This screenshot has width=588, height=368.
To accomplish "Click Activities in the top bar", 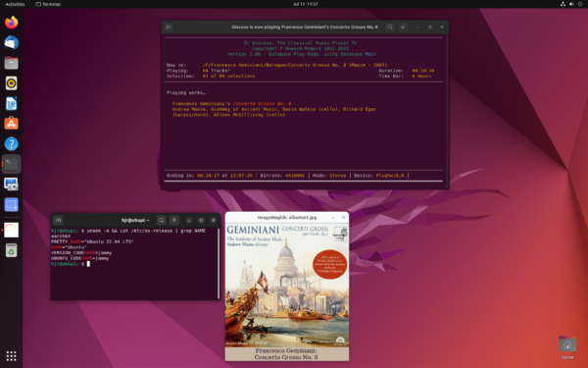I will (x=15, y=4).
